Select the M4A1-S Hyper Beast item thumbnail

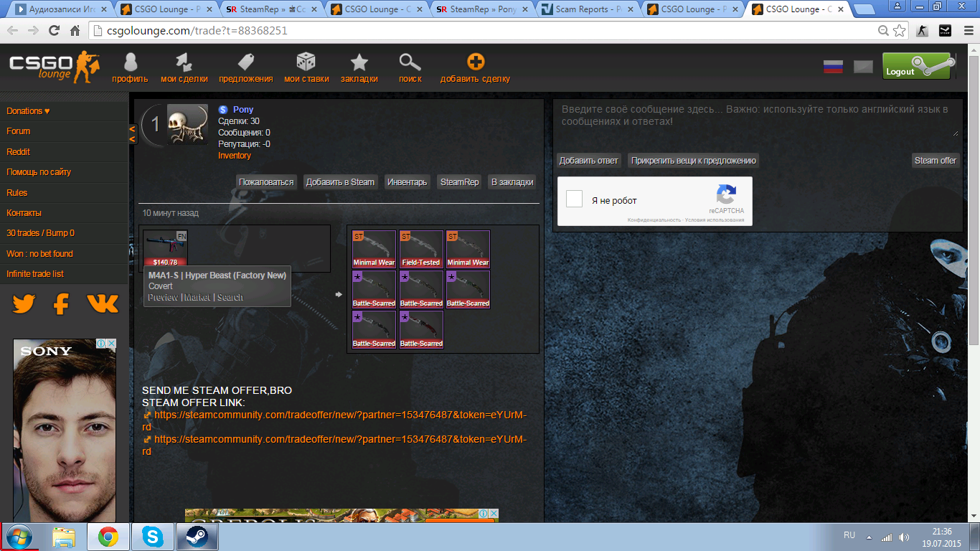165,248
